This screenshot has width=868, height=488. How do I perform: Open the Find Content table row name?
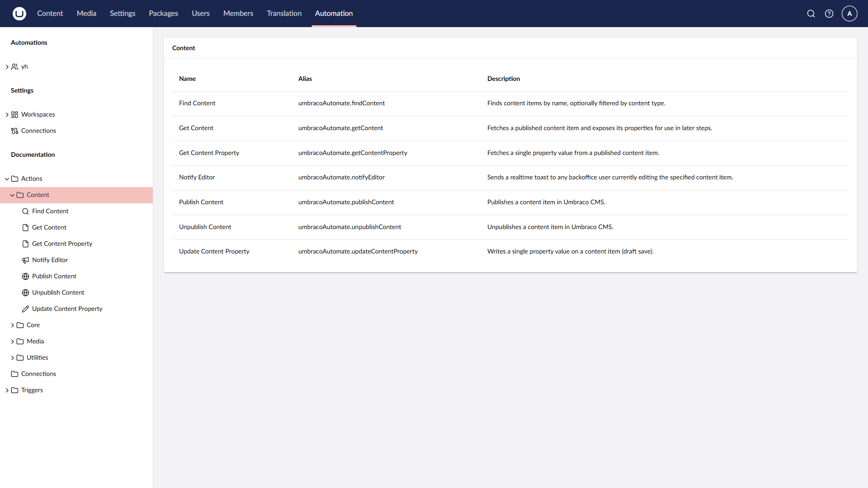(x=197, y=103)
